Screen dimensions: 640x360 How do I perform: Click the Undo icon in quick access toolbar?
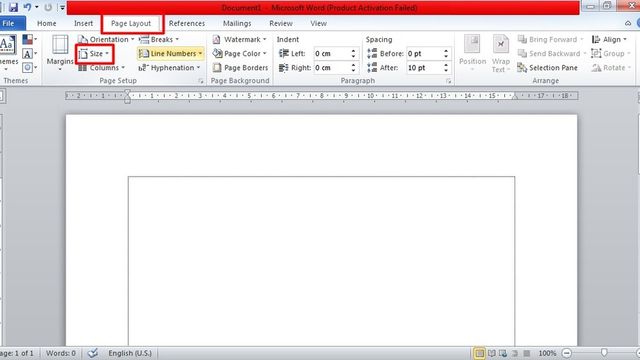[27, 7]
